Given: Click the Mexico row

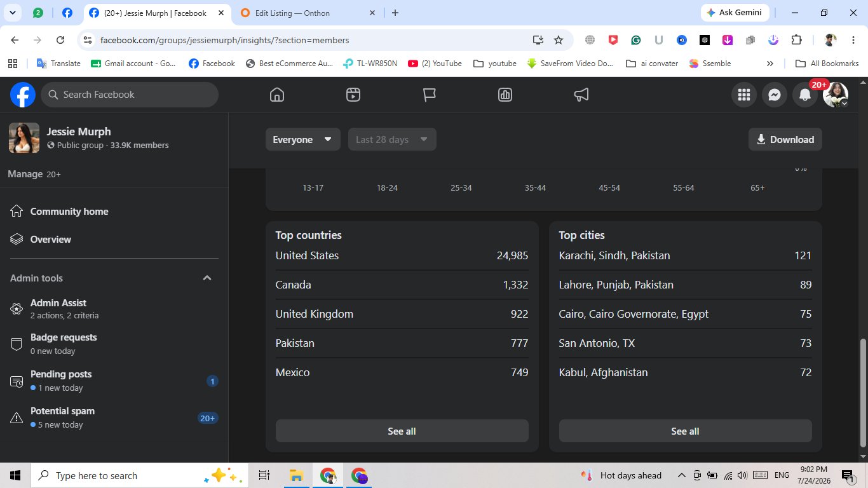Looking at the screenshot, I should click(402, 372).
